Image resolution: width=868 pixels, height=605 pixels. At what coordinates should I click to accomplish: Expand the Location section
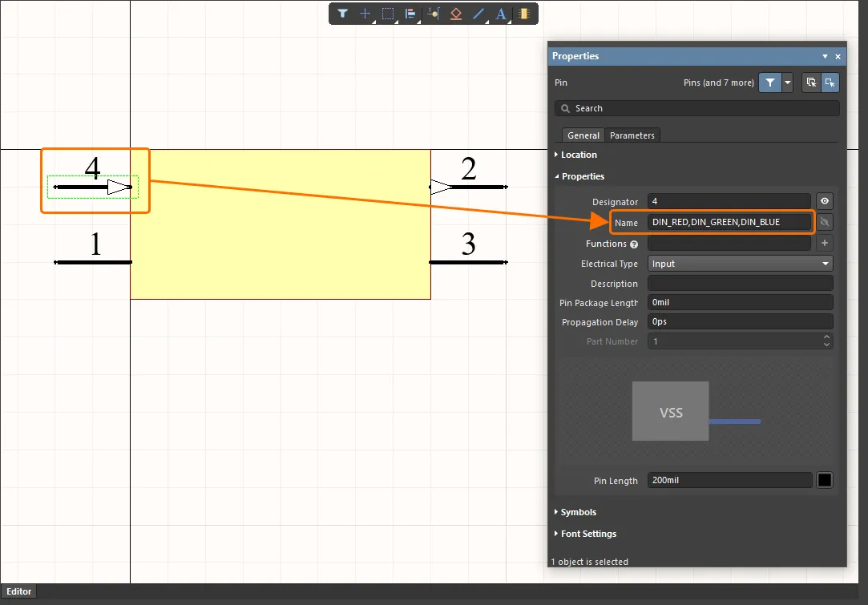coord(579,155)
